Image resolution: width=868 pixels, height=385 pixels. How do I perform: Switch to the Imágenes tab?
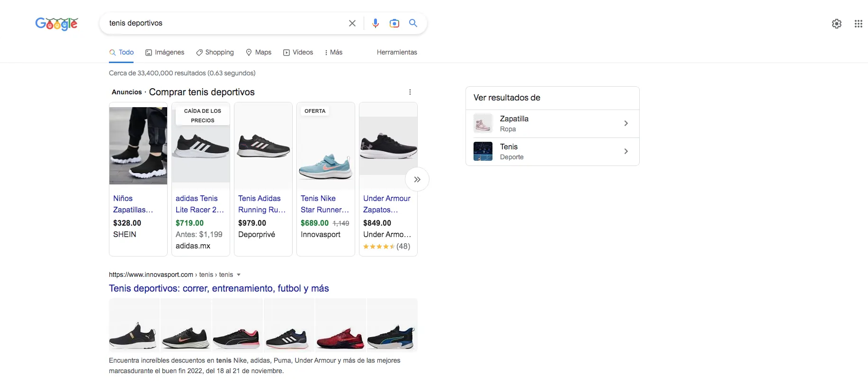coord(165,53)
